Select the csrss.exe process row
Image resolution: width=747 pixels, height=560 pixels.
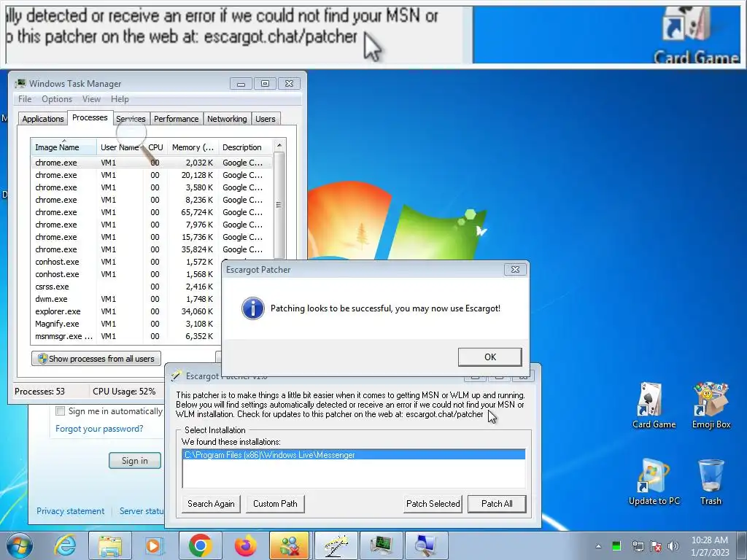tap(125, 287)
